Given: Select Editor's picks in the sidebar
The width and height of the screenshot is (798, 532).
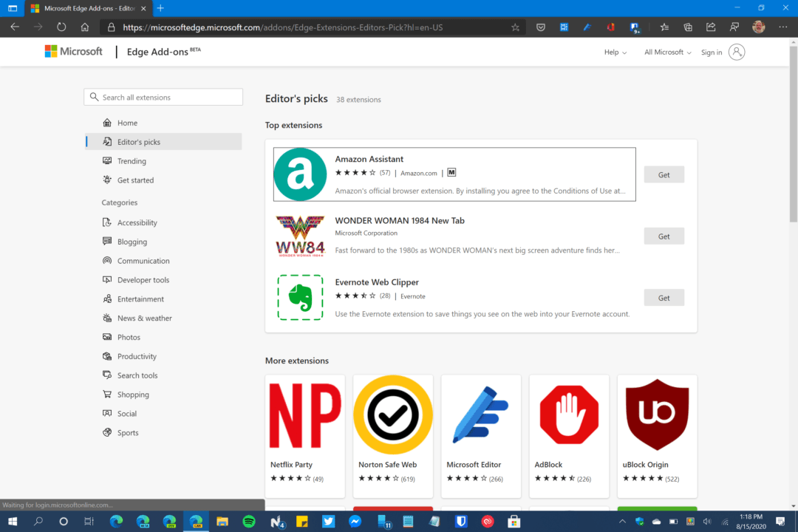Looking at the screenshot, I should tap(140, 141).
